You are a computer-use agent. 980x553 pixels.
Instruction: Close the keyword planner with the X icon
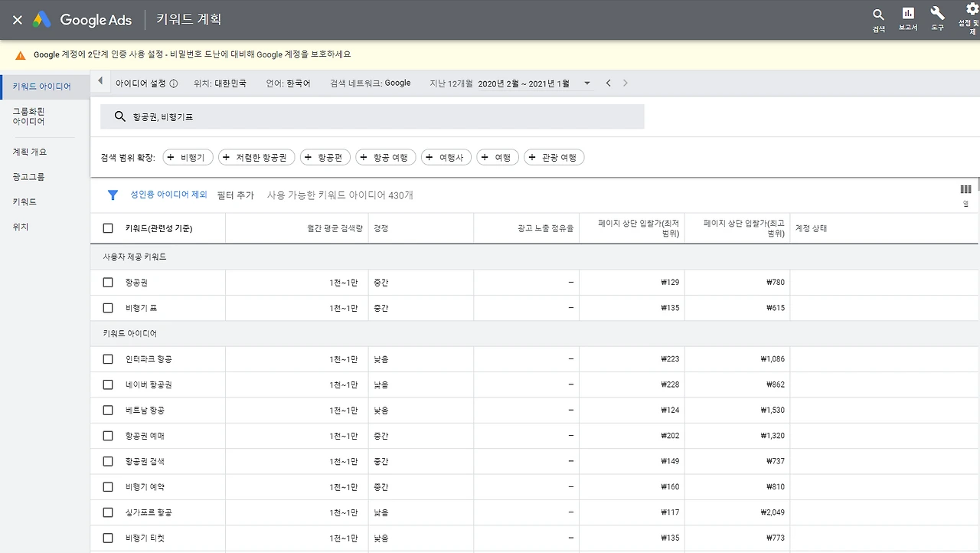coord(17,20)
